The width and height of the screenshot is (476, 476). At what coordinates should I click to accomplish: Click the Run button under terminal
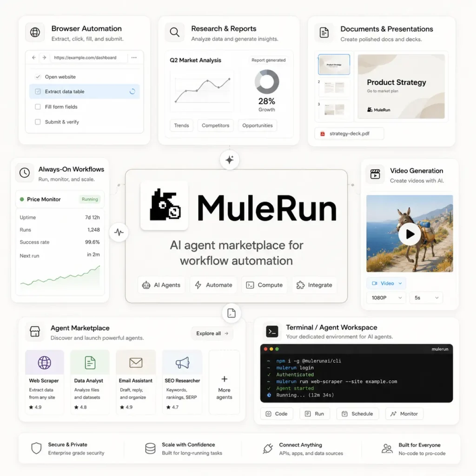(315, 414)
